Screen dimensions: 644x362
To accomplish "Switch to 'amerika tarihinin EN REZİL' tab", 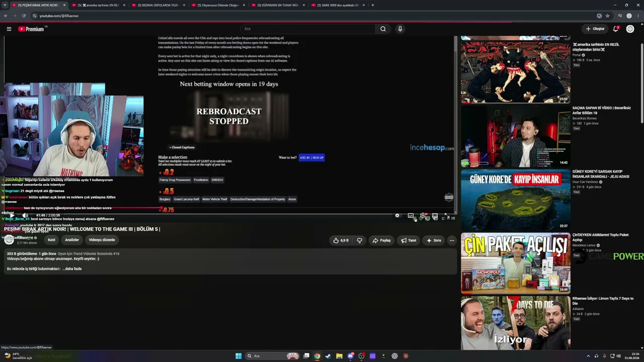I will [x=98, y=5].
